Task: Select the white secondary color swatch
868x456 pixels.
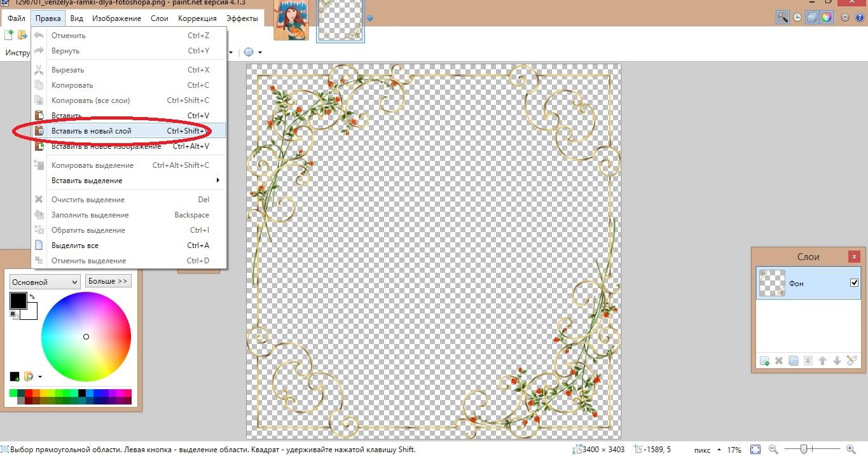Action: click(x=31, y=312)
